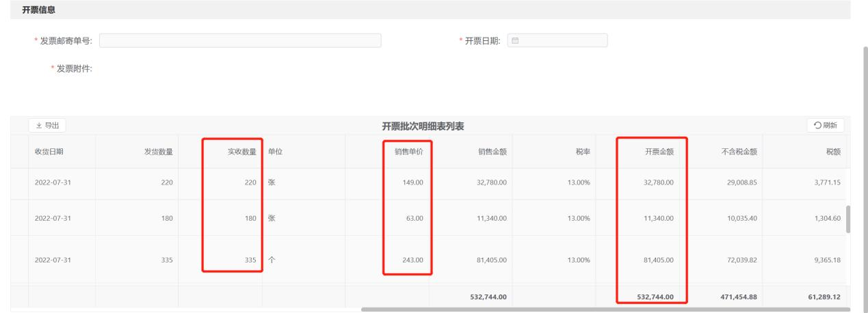Viewport: 868px width, 313px height.
Task: Click the 发货数量 column header
Action: [x=158, y=152]
